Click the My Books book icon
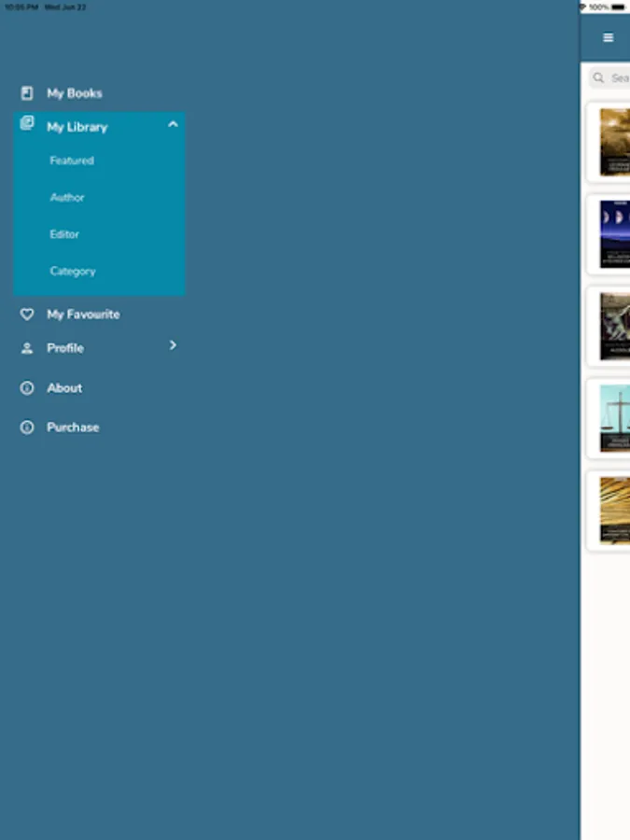Image resolution: width=630 pixels, height=840 pixels. (x=27, y=93)
